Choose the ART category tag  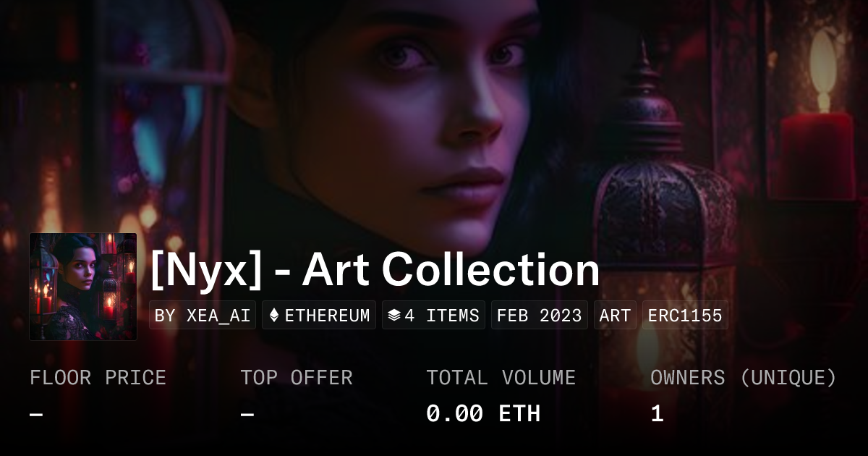click(615, 316)
